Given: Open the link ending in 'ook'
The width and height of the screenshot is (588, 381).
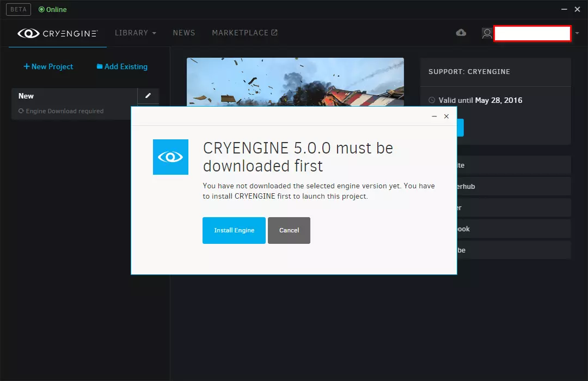Looking at the screenshot, I should click(514, 229).
